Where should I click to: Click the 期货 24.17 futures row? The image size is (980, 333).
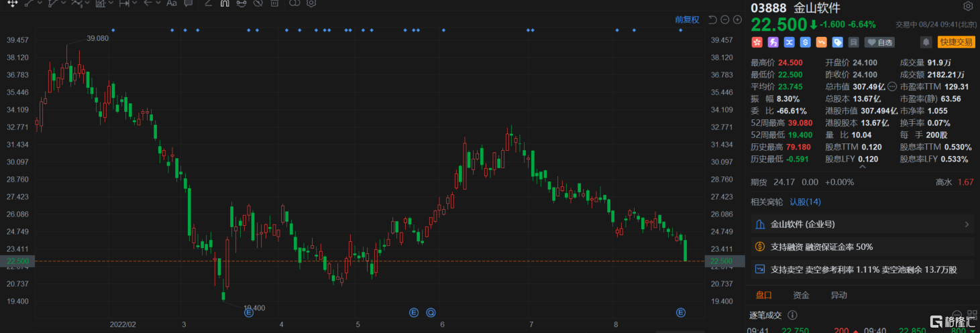tap(862, 182)
